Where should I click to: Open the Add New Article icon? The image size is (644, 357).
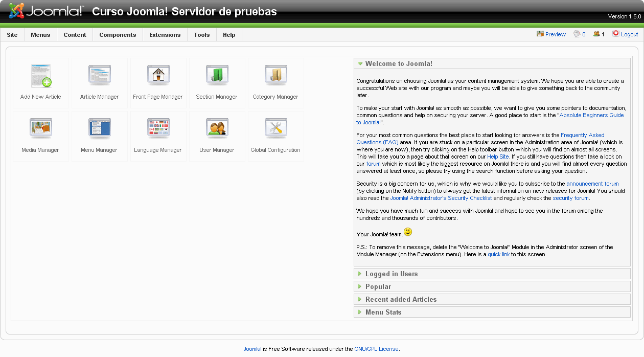41,76
